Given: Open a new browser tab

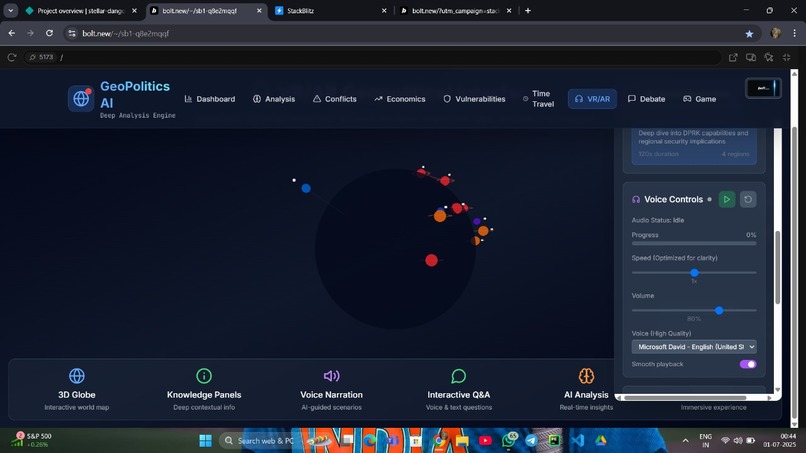Looking at the screenshot, I should point(527,10).
